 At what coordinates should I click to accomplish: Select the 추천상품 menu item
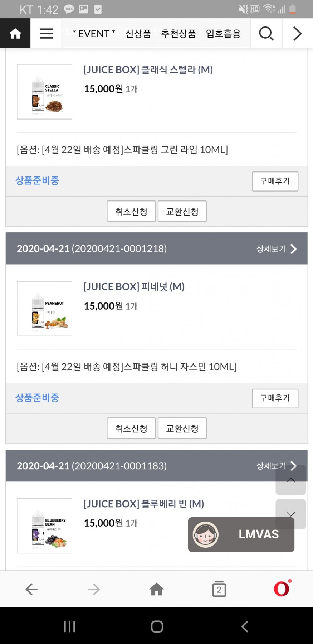pos(178,34)
